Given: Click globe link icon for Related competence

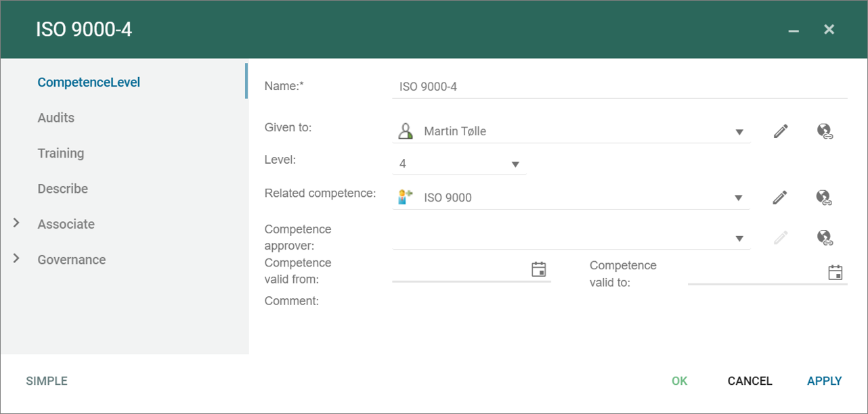Looking at the screenshot, I should coord(824,198).
